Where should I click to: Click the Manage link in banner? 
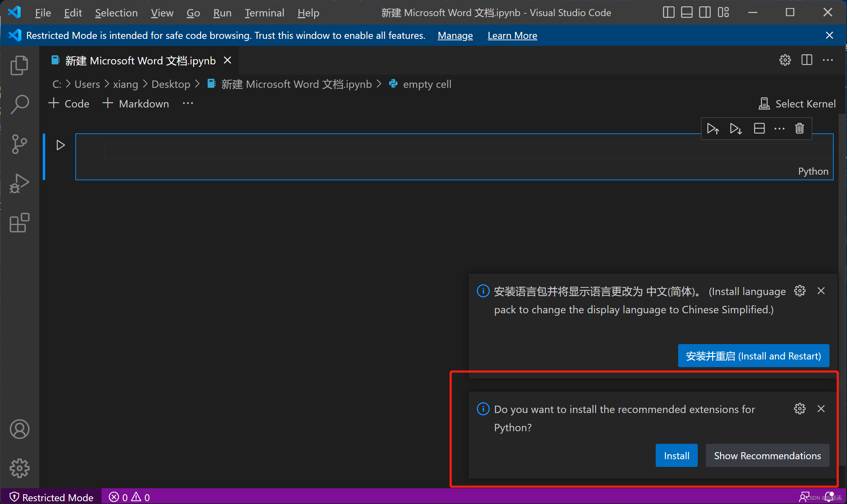[x=455, y=35]
